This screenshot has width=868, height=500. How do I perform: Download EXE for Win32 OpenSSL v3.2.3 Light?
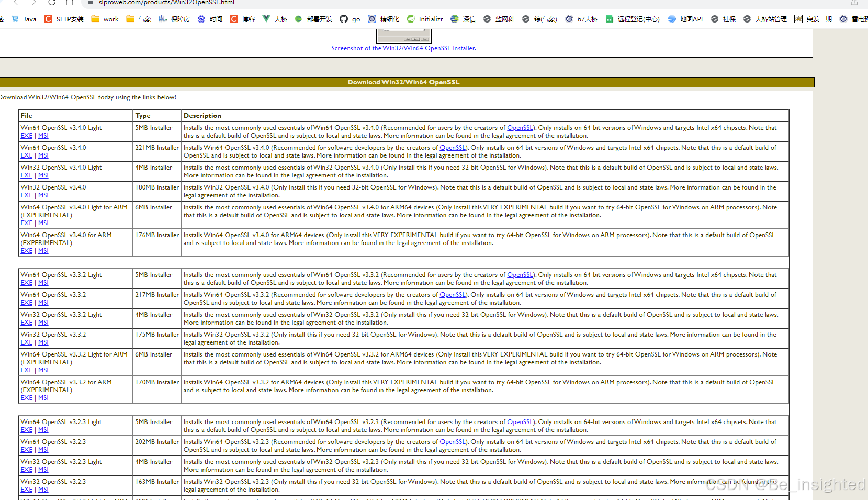click(27, 470)
